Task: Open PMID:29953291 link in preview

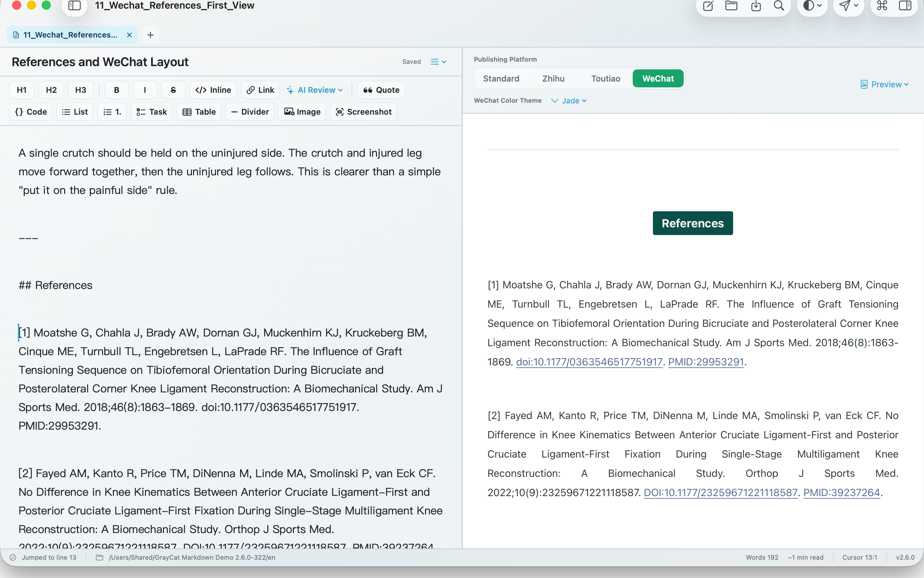Action: 706,362
